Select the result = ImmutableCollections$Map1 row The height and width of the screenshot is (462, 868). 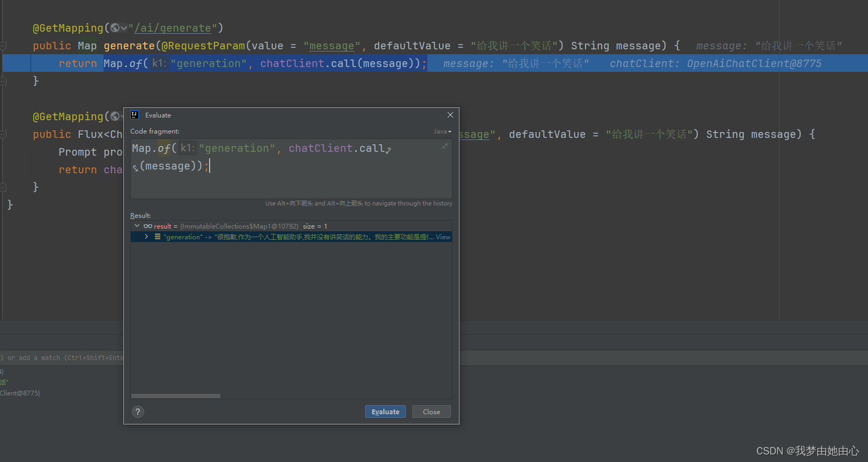coord(291,226)
